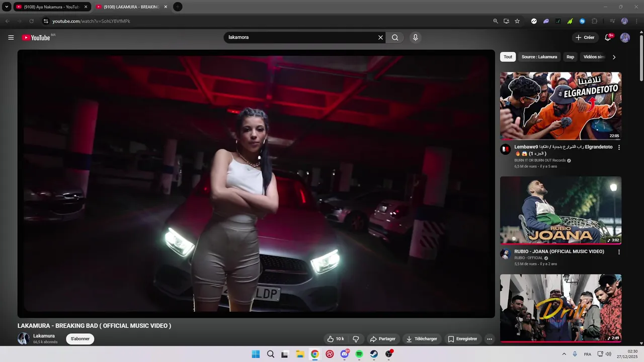Open the Créer menu
Viewport: 644px width, 362px height.
click(585, 37)
